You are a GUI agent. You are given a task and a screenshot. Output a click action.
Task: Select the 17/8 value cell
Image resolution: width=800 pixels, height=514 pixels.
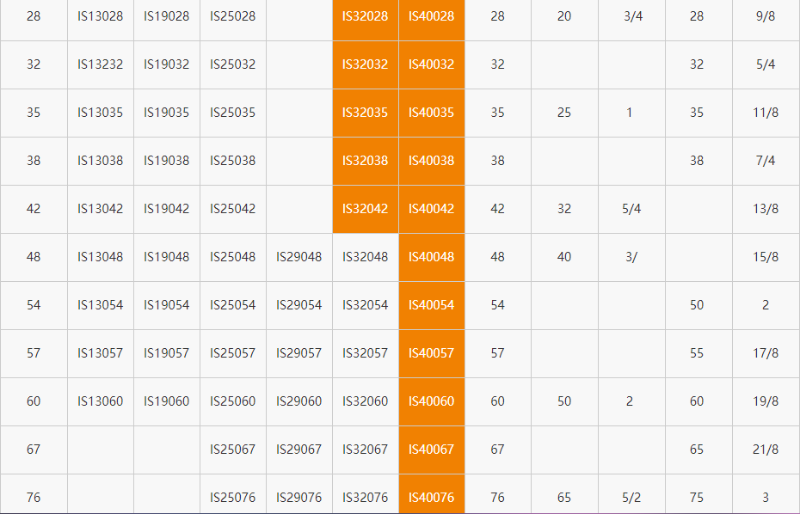coord(765,353)
